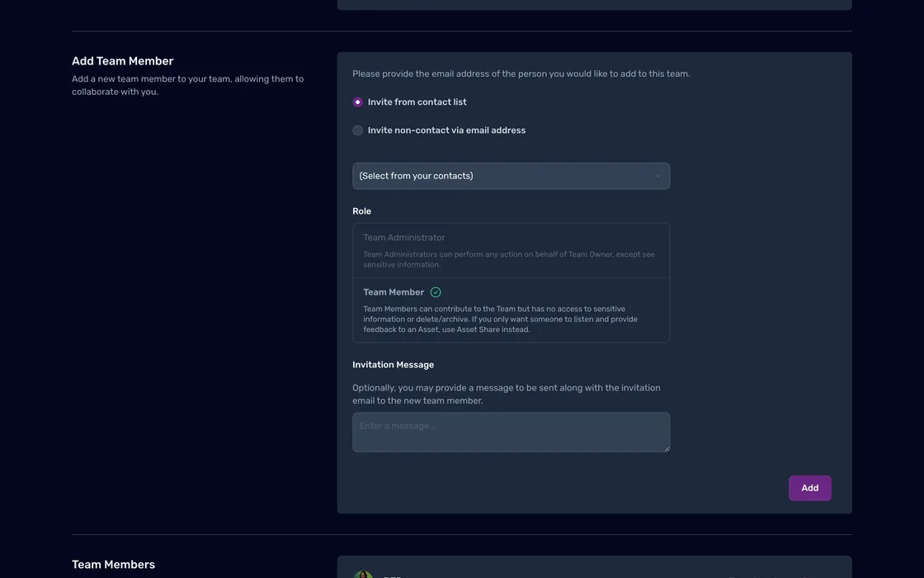Viewport: 924px width, 578px height.
Task: Click the green checkmark beside Team Member
Action: click(x=436, y=292)
